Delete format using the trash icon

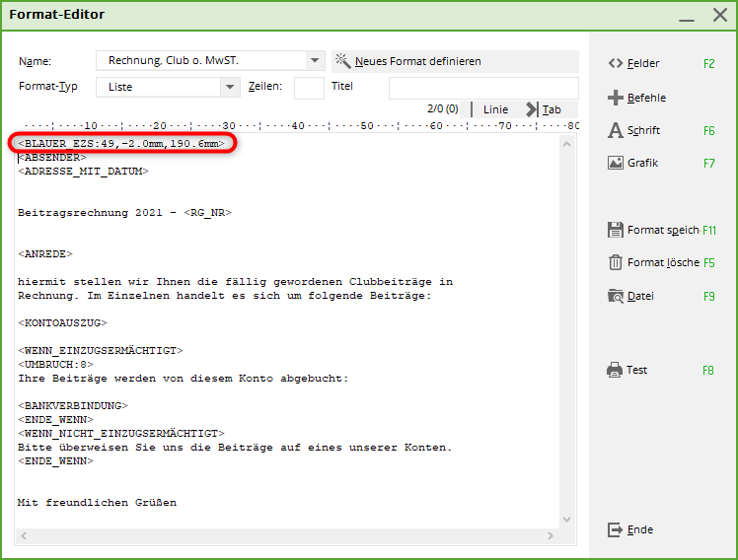coord(616,262)
